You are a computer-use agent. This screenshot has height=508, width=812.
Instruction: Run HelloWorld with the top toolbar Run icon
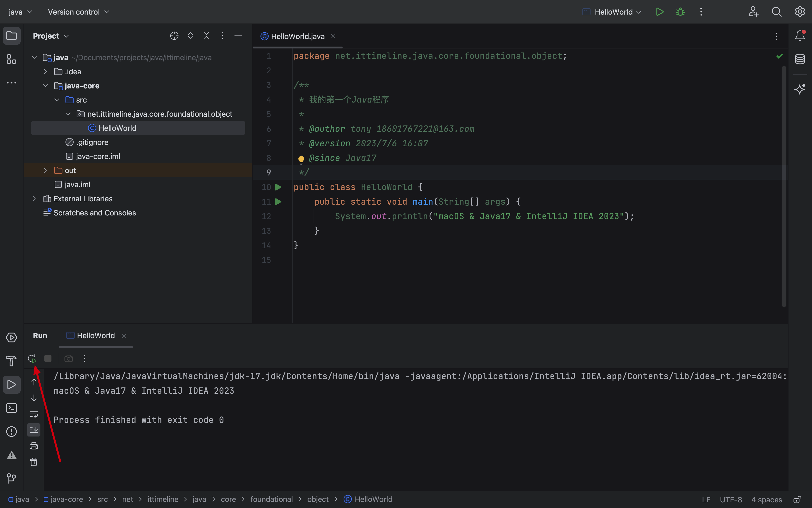[x=660, y=12]
